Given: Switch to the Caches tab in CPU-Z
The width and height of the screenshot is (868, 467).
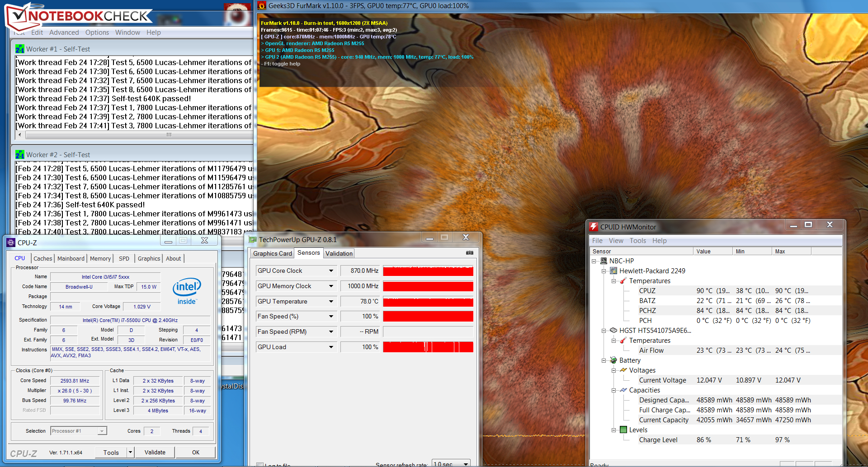Looking at the screenshot, I should pyautogui.click(x=42, y=258).
